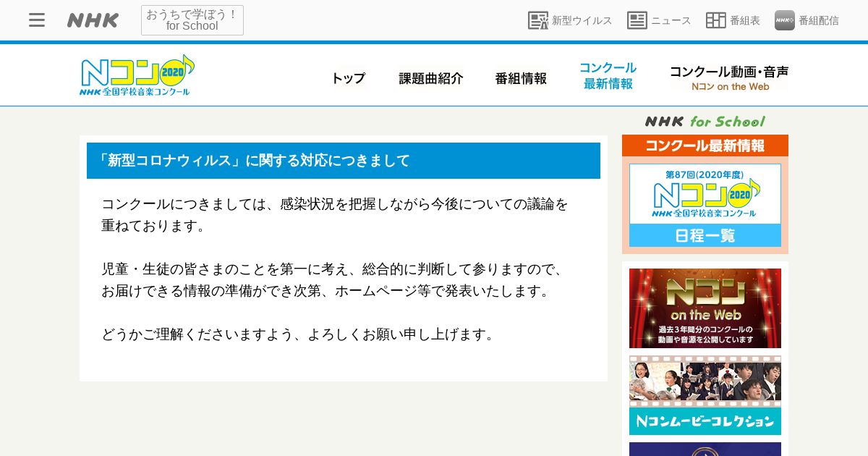Open the 番組配信 text link
Image resolution: width=868 pixels, height=456 pixels.
[819, 20]
